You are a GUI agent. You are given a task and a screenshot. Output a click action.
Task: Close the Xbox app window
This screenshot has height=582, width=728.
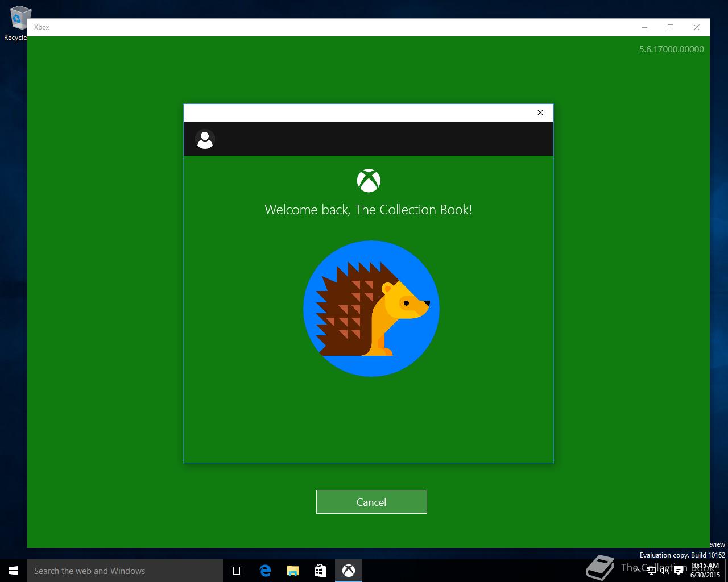click(697, 27)
